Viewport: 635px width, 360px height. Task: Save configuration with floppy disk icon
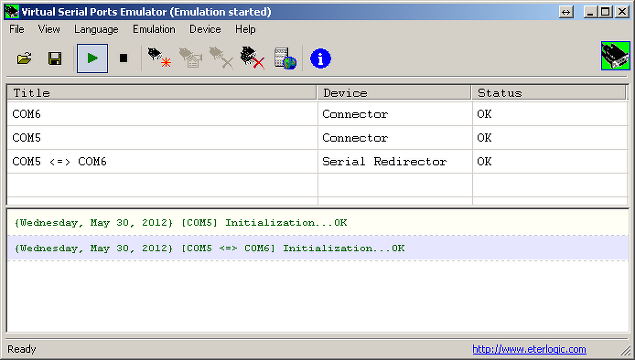coord(55,59)
